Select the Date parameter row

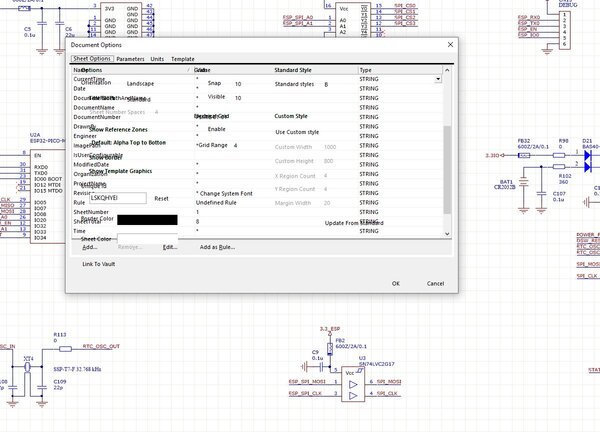258,88
